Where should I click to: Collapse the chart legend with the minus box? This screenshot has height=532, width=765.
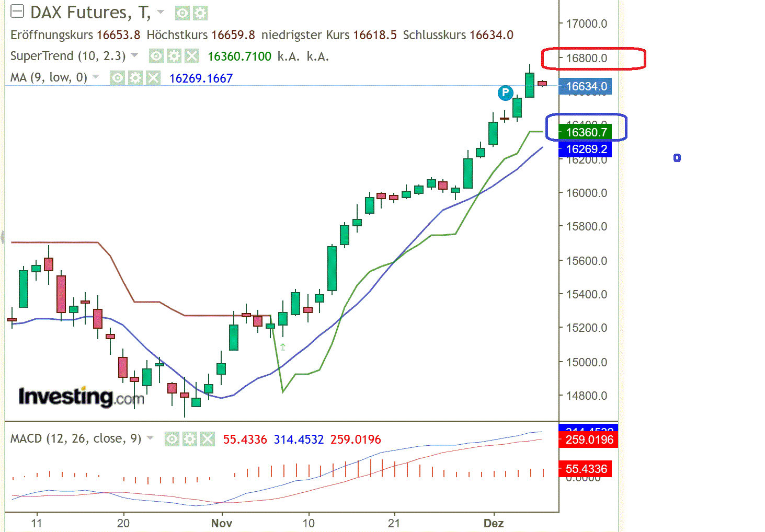pyautogui.click(x=17, y=11)
